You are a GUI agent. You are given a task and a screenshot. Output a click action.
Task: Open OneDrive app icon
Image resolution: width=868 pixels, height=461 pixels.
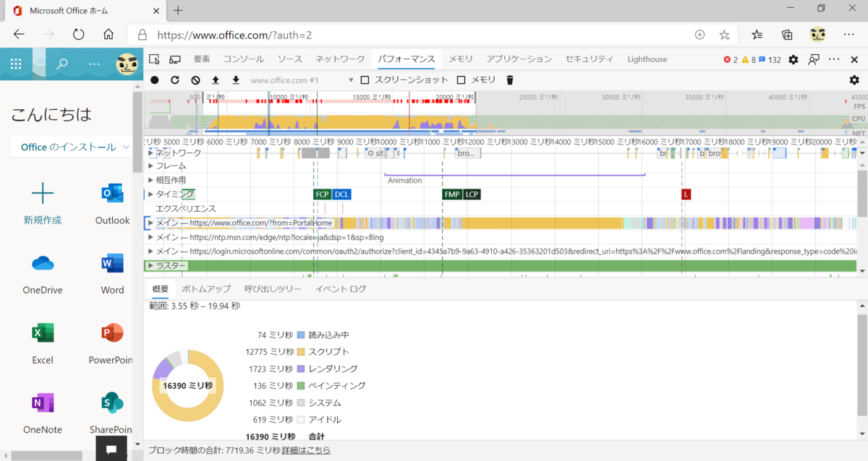click(43, 264)
